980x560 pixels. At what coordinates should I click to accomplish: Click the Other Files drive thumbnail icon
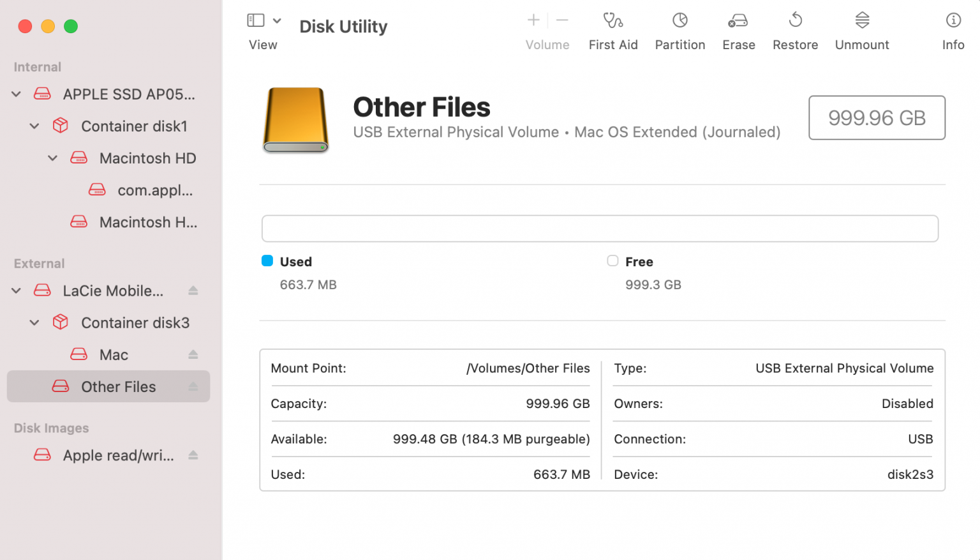pos(295,120)
